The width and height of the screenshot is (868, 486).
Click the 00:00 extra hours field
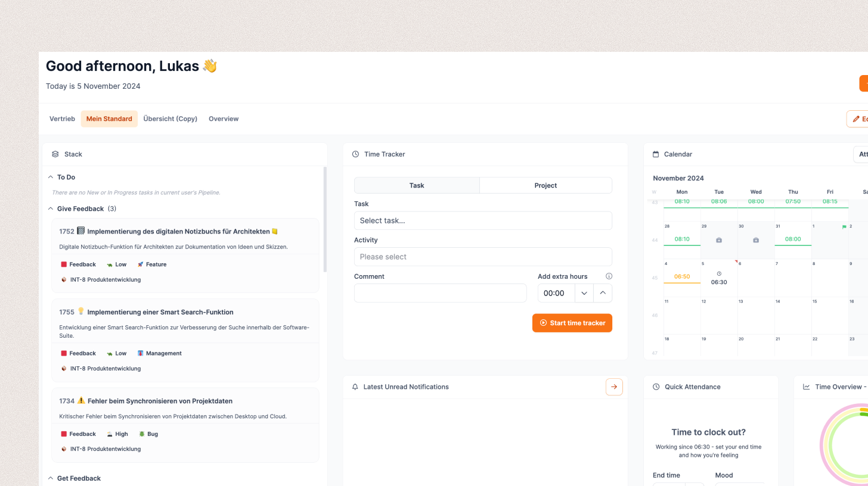(556, 293)
